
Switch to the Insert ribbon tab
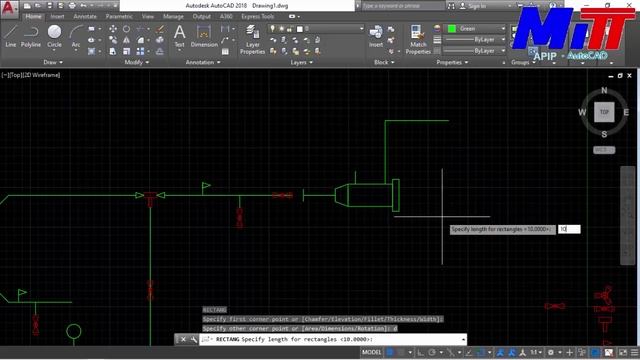(58, 16)
